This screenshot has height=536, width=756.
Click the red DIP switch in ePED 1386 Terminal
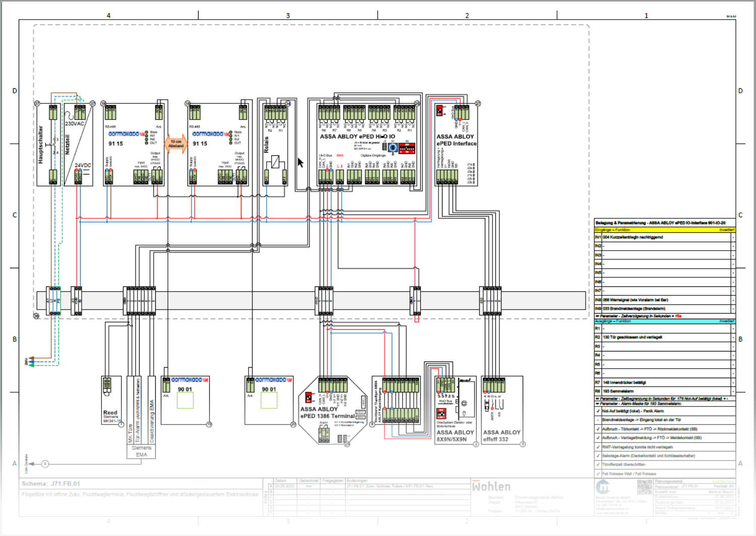click(308, 397)
